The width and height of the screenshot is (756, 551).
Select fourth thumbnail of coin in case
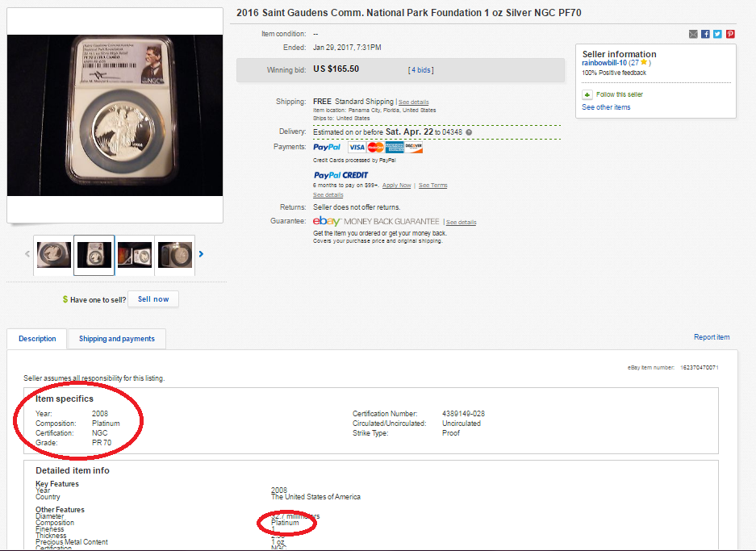[x=174, y=255]
